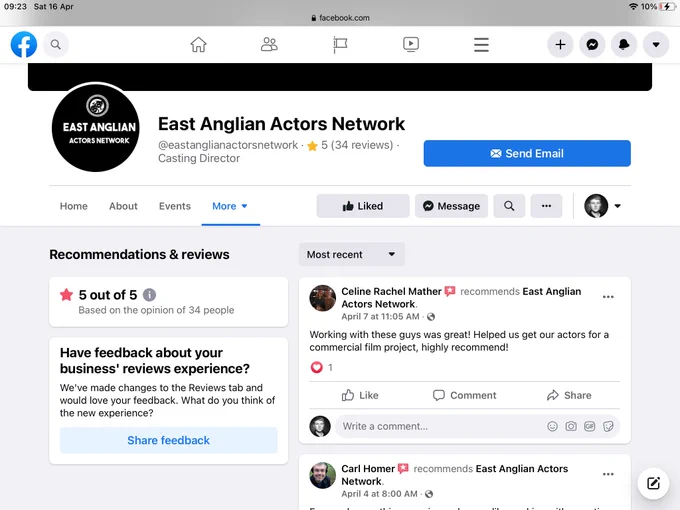This screenshot has width=680, height=510.
Task: Open Facebook home via the logo
Action: click(24, 44)
